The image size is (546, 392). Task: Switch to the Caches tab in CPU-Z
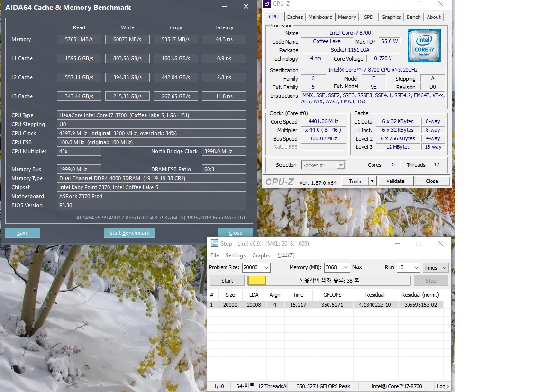click(295, 17)
